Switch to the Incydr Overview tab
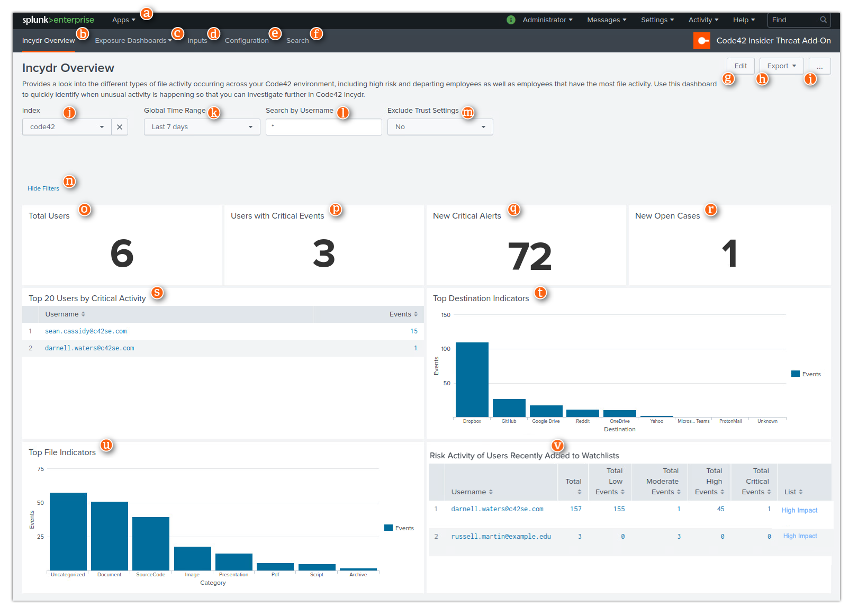Screen dimensions: 858x616 pos(48,40)
